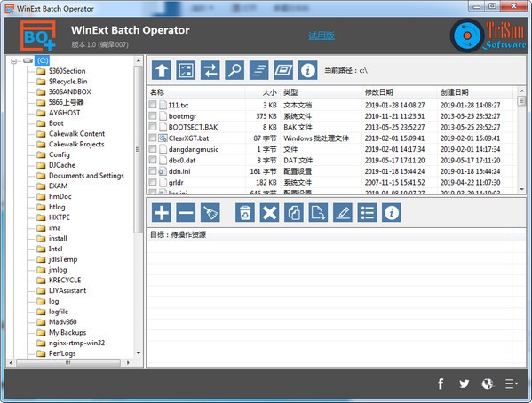The width and height of the screenshot is (532, 403).
Task: Remove selected resource with minus button
Action: pyautogui.click(x=186, y=213)
